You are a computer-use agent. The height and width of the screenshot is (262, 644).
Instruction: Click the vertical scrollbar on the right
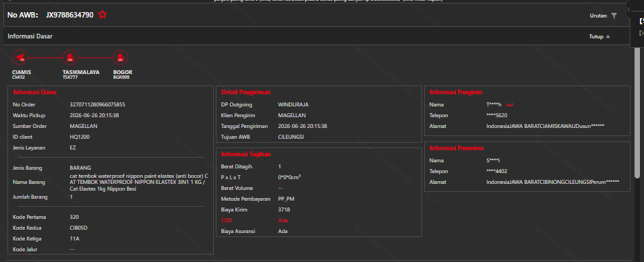click(x=637, y=112)
